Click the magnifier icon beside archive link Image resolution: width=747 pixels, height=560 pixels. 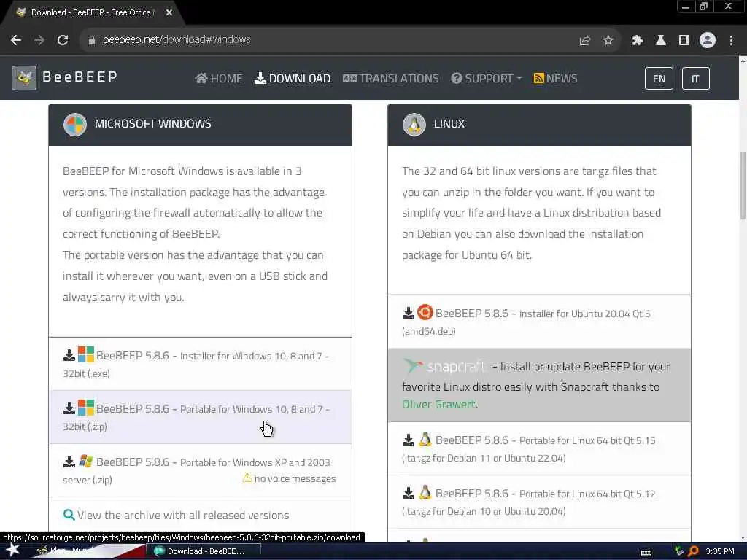(69, 515)
